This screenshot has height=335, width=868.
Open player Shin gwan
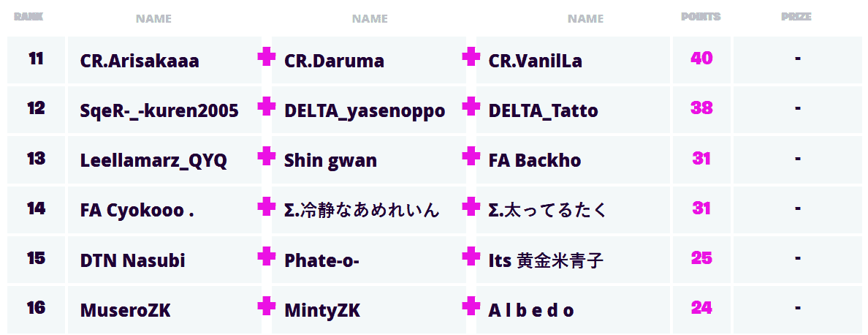click(x=330, y=161)
